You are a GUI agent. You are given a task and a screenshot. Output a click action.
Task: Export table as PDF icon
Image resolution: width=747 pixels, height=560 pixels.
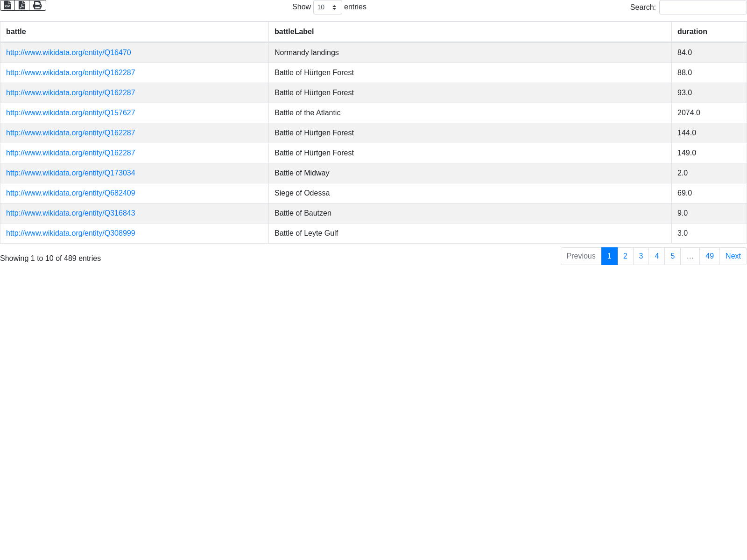click(22, 5)
